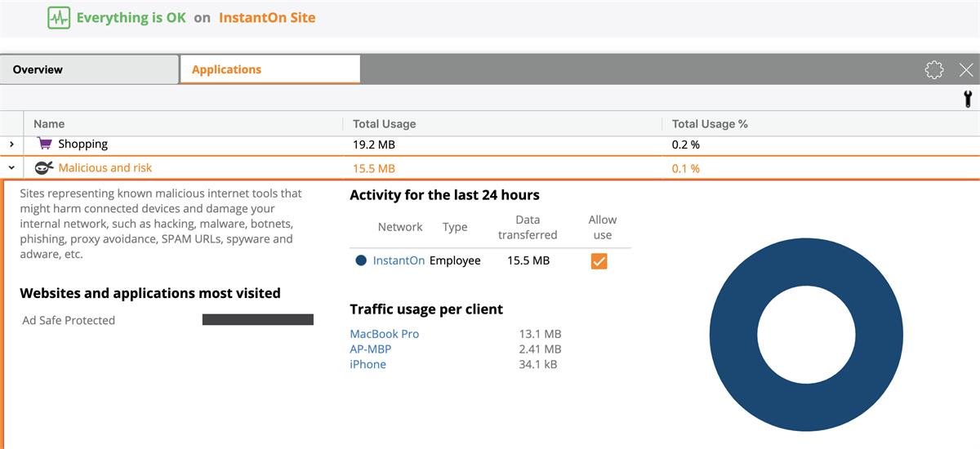Image resolution: width=980 pixels, height=449 pixels.
Task: Select the Applications tab
Action: [269, 69]
